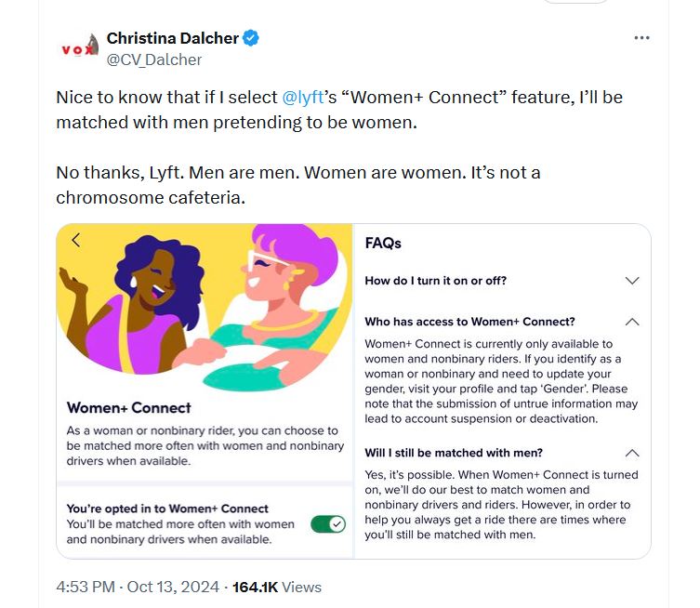700x608 pixels.
Task: Click the VOX profile avatar
Action: pos(78,49)
